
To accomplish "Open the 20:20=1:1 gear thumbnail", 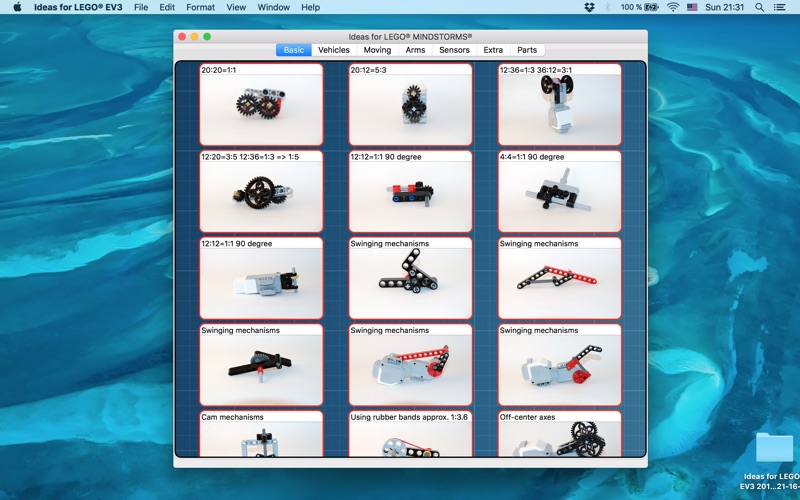I will 261,105.
